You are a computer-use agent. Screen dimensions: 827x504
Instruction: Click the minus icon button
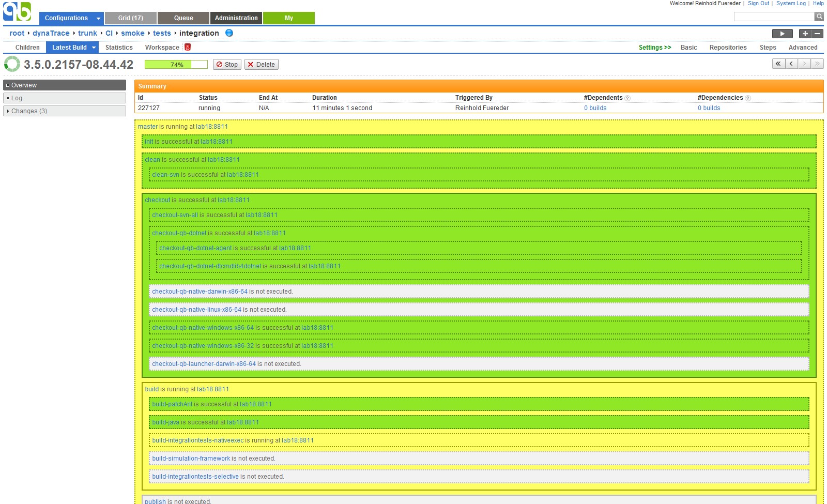817,34
